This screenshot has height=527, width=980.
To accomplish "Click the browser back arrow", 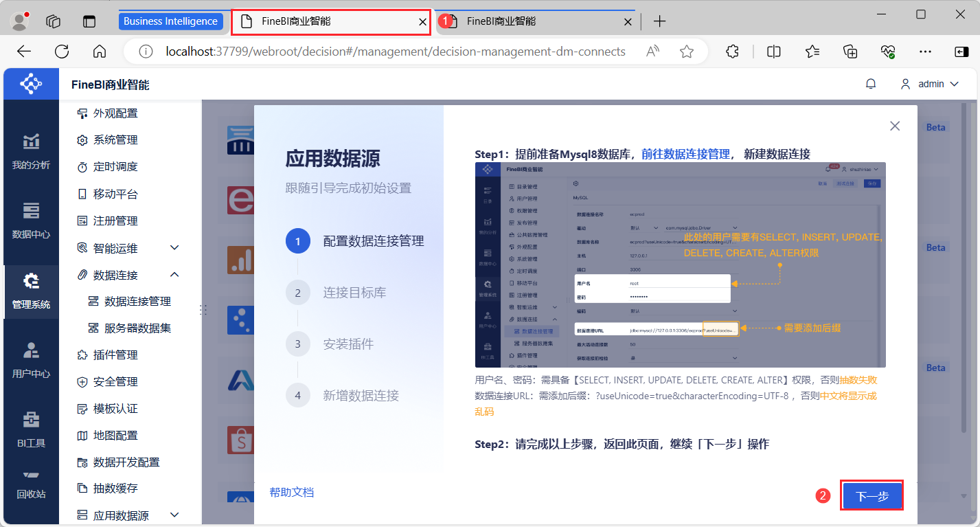I will tap(24, 52).
